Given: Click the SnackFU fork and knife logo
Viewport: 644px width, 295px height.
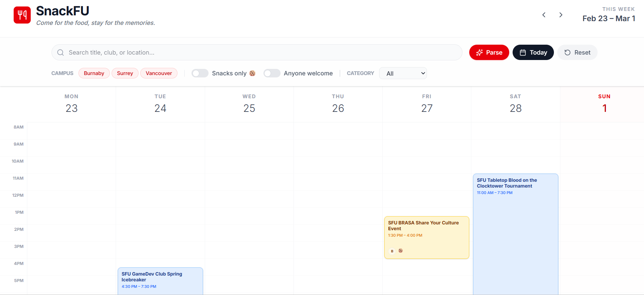Looking at the screenshot, I should pyautogui.click(x=22, y=15).
